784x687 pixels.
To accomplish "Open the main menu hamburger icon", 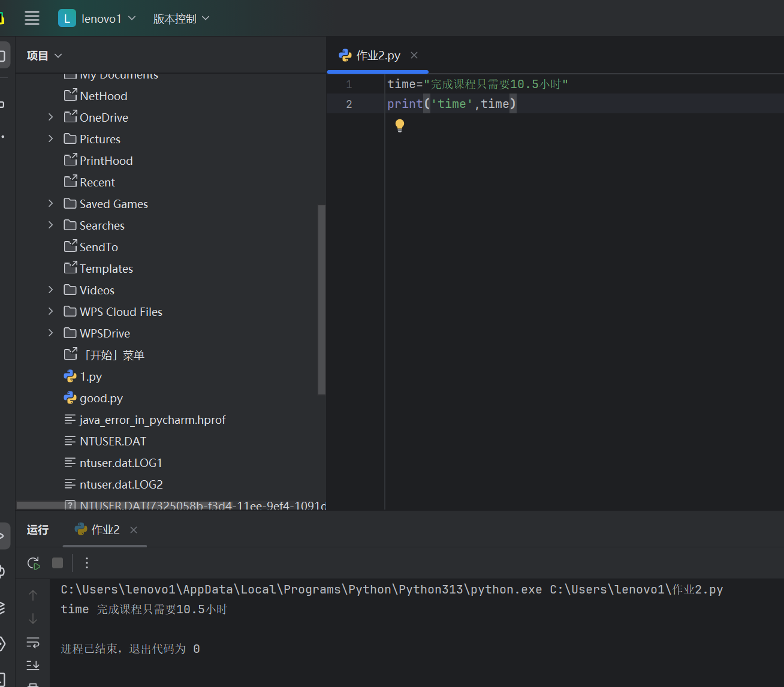I will tap(32, 19).
